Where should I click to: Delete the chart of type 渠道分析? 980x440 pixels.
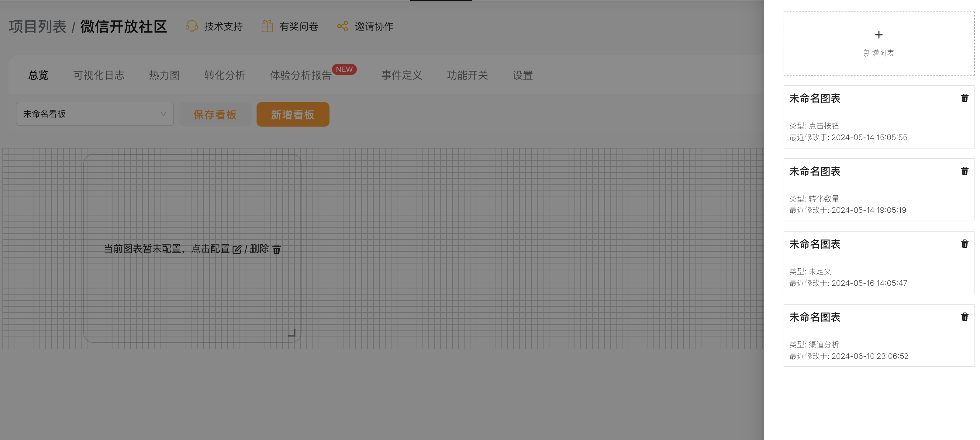(965, 317)
